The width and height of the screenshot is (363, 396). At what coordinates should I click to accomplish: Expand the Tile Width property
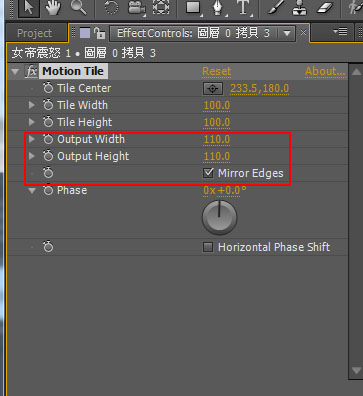[32, 105]
